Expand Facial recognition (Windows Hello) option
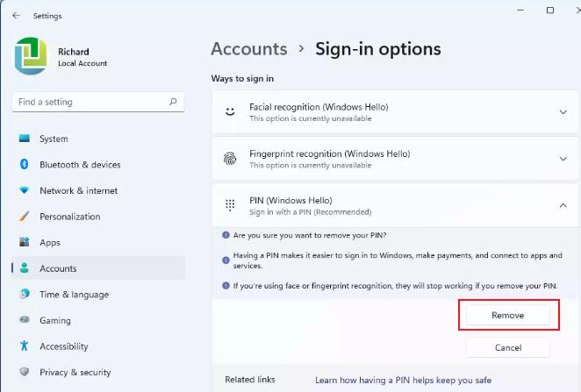The width and height of the screenshot is (581, 392). tap(563, 112)
